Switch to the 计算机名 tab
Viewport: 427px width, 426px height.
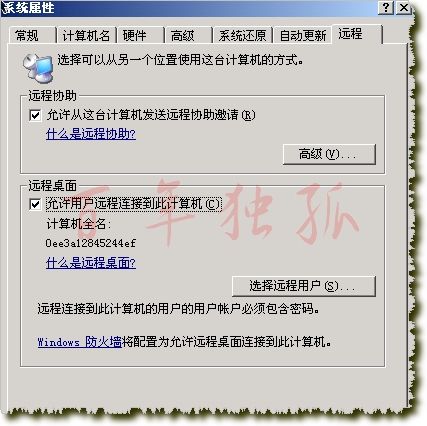(86, 35)
